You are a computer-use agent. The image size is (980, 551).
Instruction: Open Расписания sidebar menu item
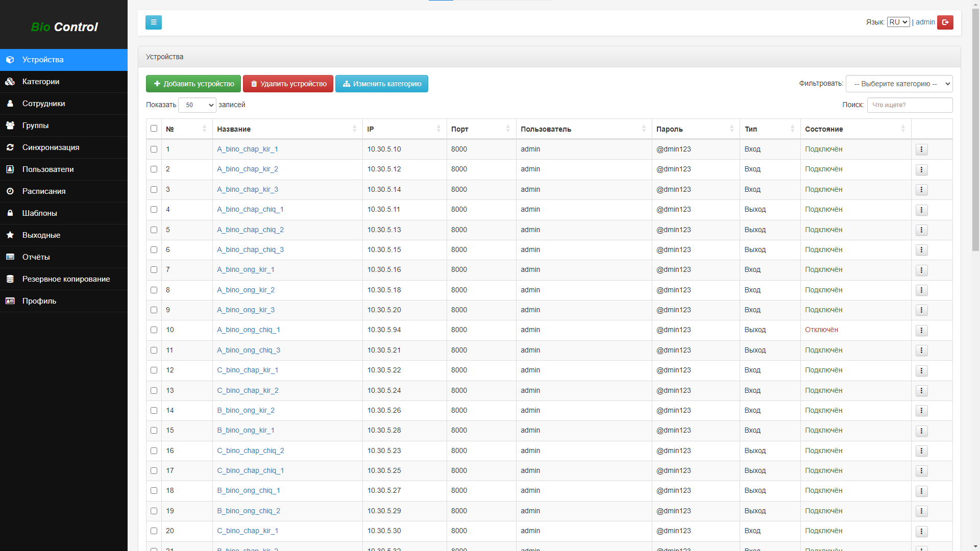[x=64, y=191]
